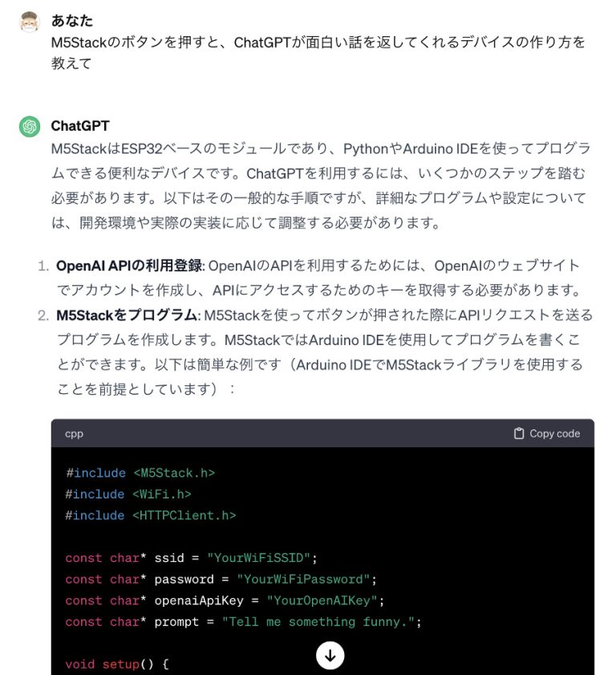The image size is (616, 675).
Task: Click the #include <M5Stack.h> line
Action: point(140,473)
